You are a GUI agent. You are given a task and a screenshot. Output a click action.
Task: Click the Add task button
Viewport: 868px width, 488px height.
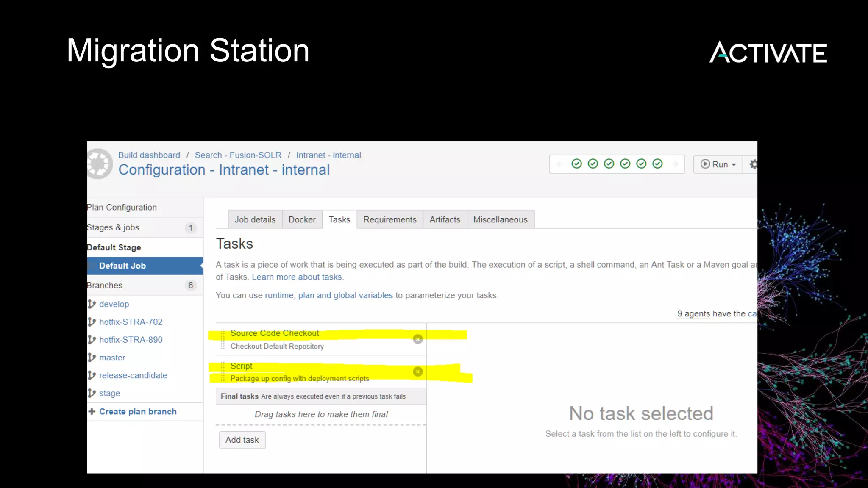click(x=242, y=440)
